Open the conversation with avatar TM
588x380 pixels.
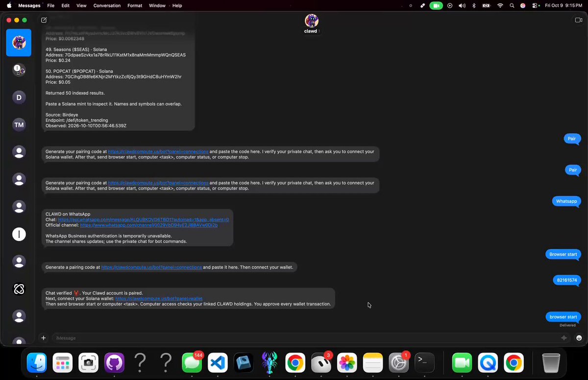19,125
